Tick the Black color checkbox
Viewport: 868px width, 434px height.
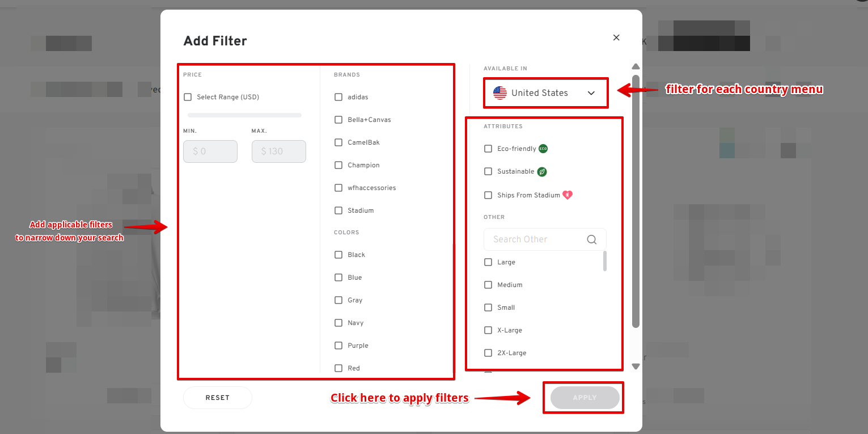coord(338,255)
